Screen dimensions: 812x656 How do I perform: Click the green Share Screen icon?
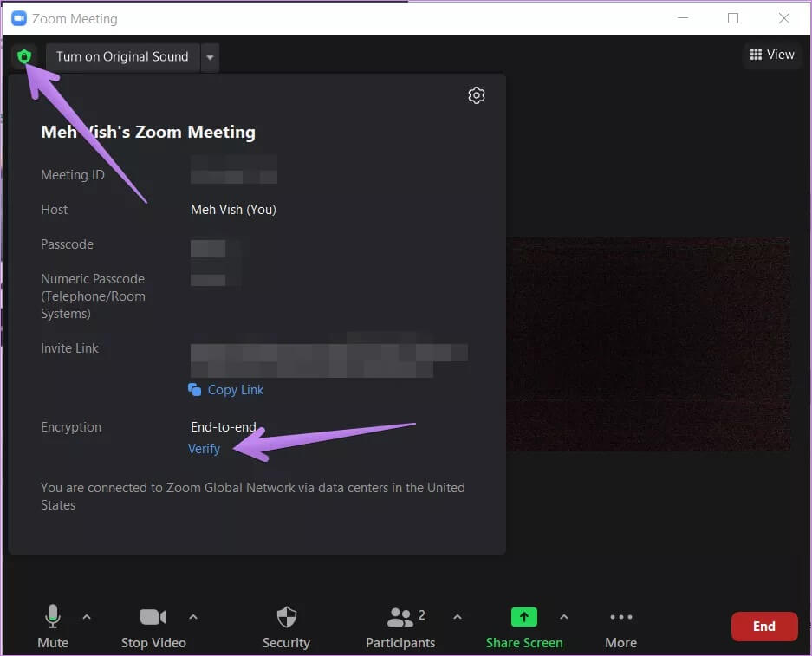[524, 617]
